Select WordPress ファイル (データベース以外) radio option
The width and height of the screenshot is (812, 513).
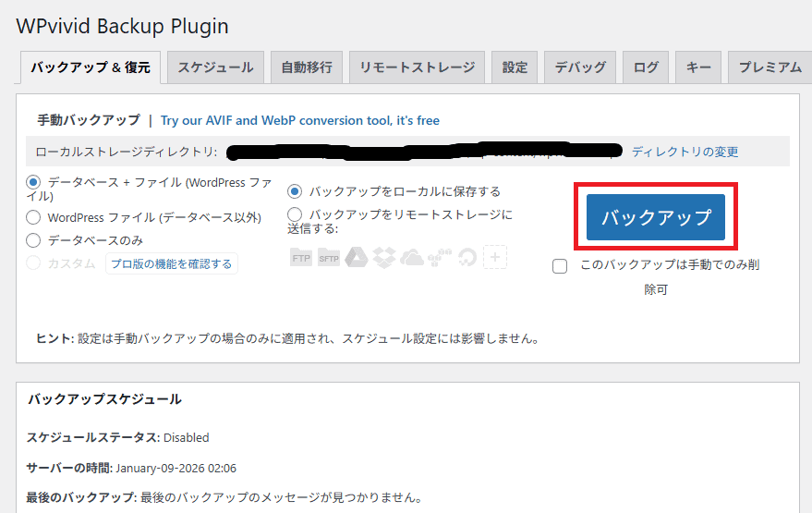[x=33, y=217]
